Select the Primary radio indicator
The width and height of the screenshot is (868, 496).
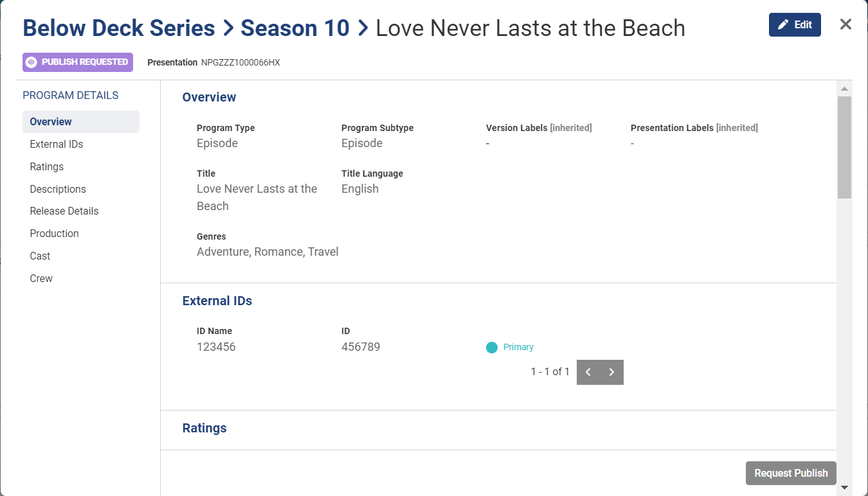492,348
